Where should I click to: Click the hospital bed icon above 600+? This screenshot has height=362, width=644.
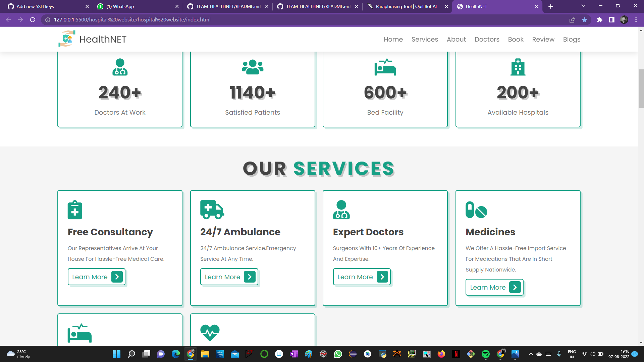(x=385, y=67)
